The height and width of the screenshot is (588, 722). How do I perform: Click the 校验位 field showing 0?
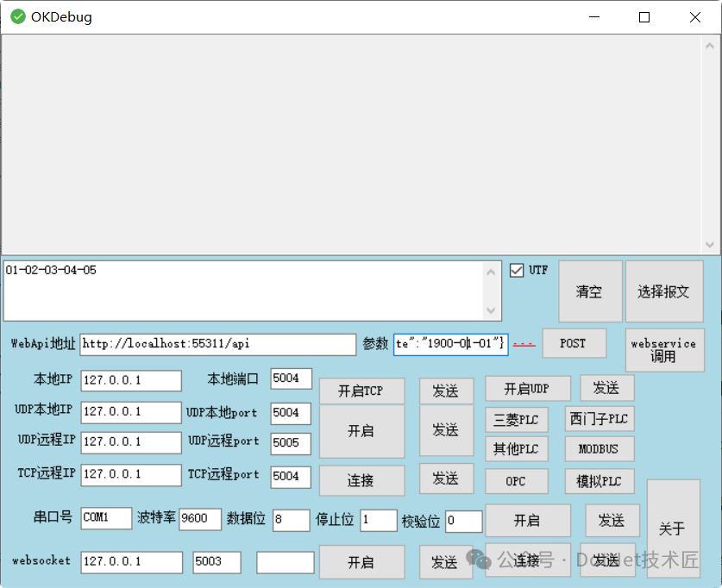[464, 522]
